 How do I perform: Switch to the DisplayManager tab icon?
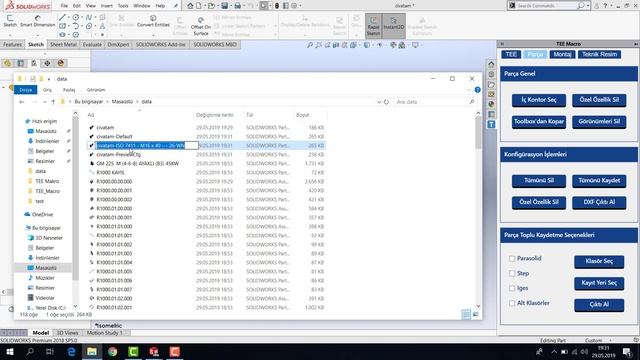[x=61, y=63]
